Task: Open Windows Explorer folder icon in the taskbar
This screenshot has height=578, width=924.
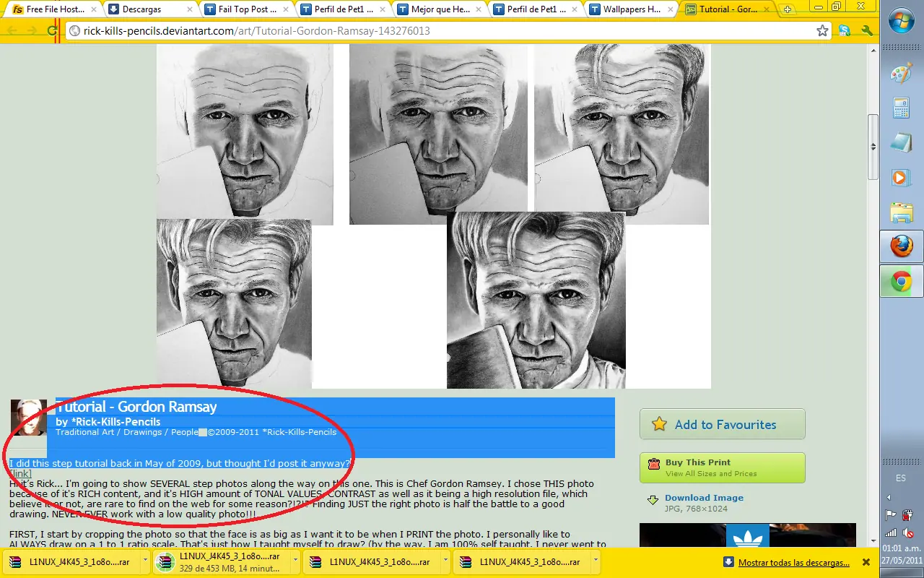Action: [x=902, y=212]
